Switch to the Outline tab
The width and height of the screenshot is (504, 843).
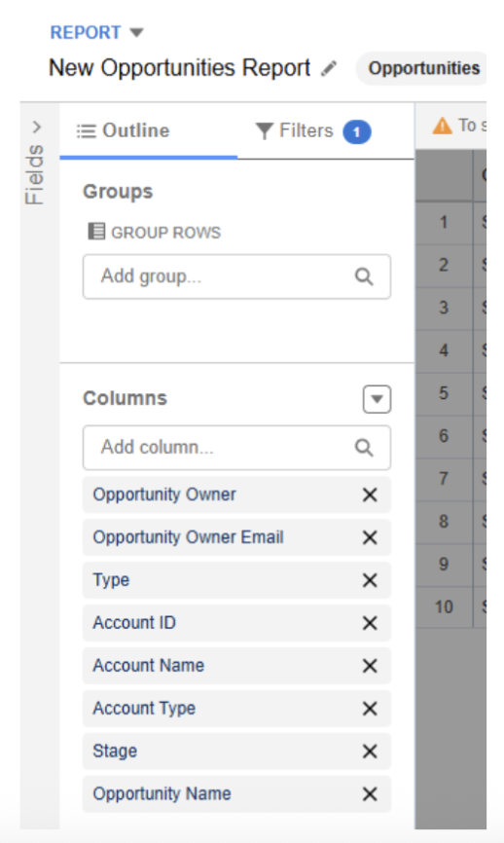pos(124,130)
